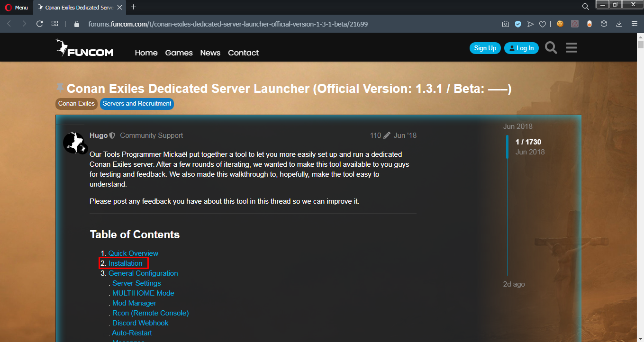Open the pinned topic title link

pos(289,89)
